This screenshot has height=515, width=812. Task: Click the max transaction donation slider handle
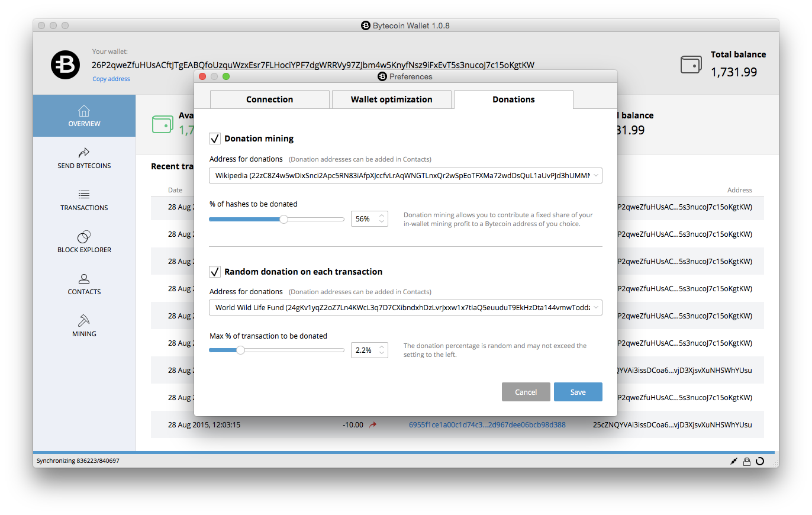click(x=240, y=350)
